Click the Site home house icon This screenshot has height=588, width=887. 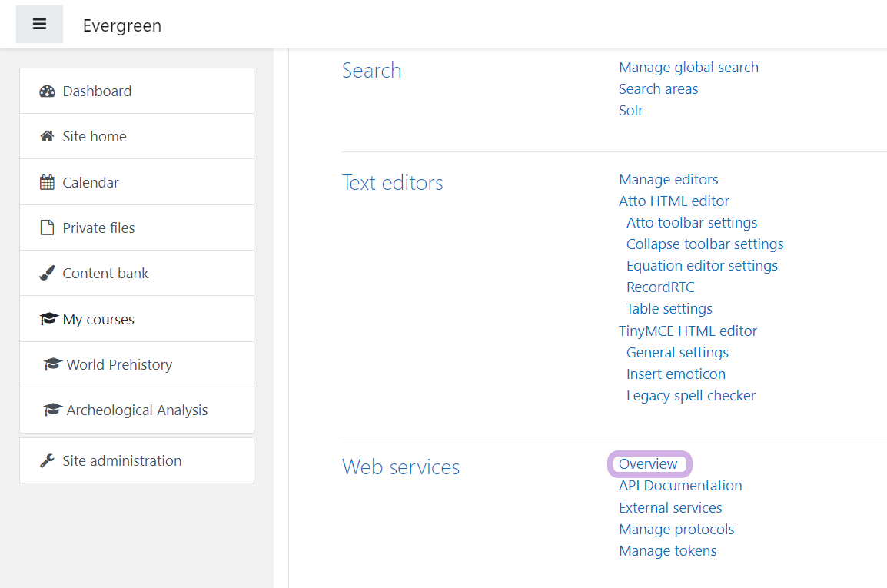pyautogui.click(x=48, y=137)
